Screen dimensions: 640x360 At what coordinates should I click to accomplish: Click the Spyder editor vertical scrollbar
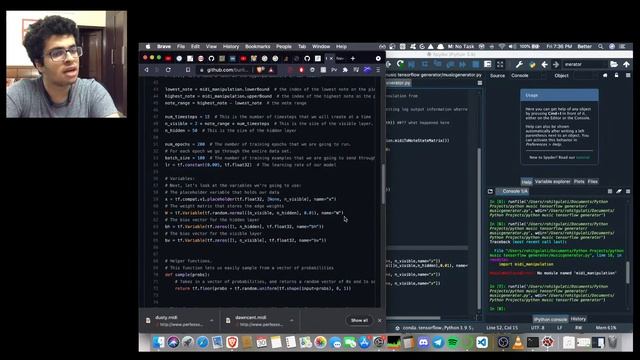479,229
